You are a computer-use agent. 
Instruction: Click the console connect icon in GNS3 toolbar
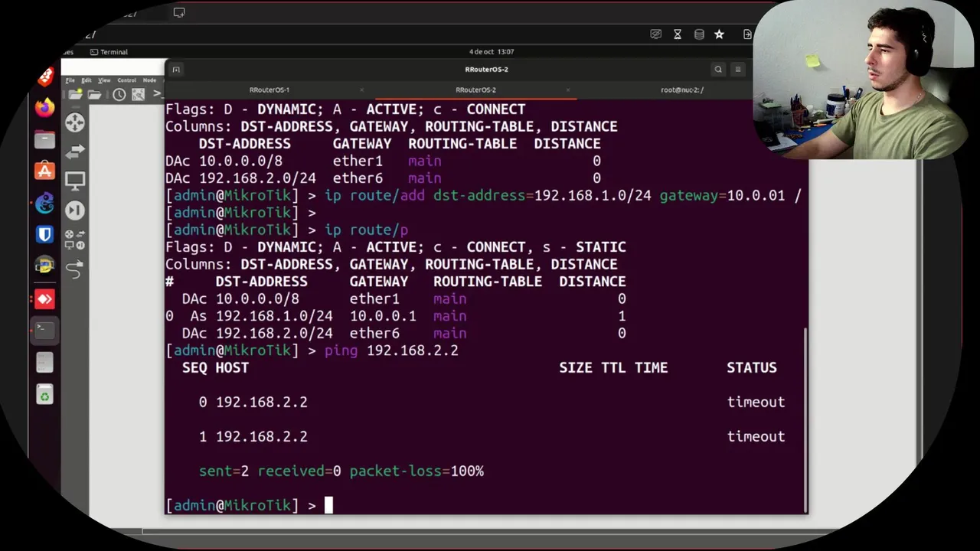[x=158, y=94]
